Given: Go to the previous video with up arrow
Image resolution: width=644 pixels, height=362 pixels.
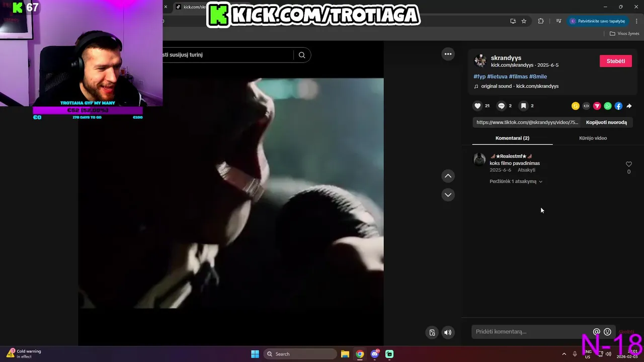Looking at the screenshot, I should (448, 176).
